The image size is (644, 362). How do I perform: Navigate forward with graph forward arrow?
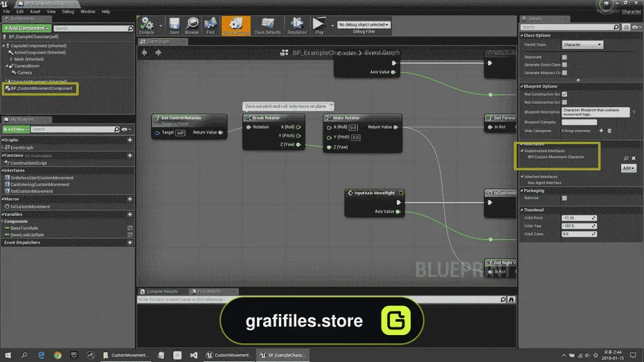(x=158, y=53)
